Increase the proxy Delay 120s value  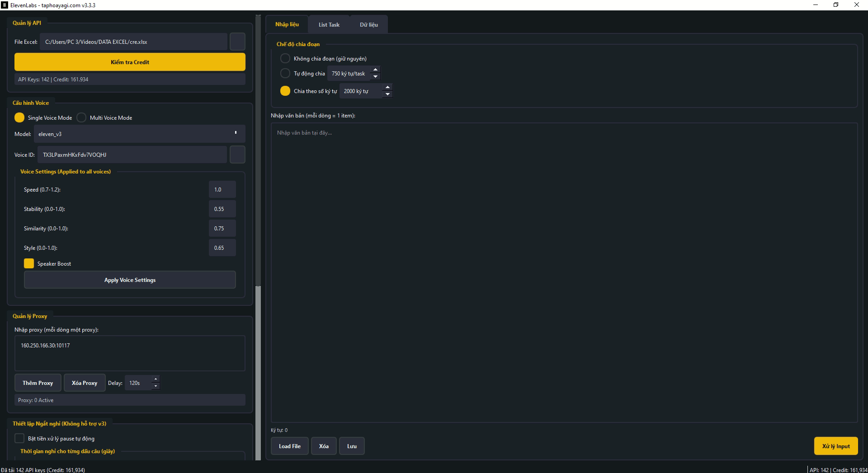(x=156, y=379)
